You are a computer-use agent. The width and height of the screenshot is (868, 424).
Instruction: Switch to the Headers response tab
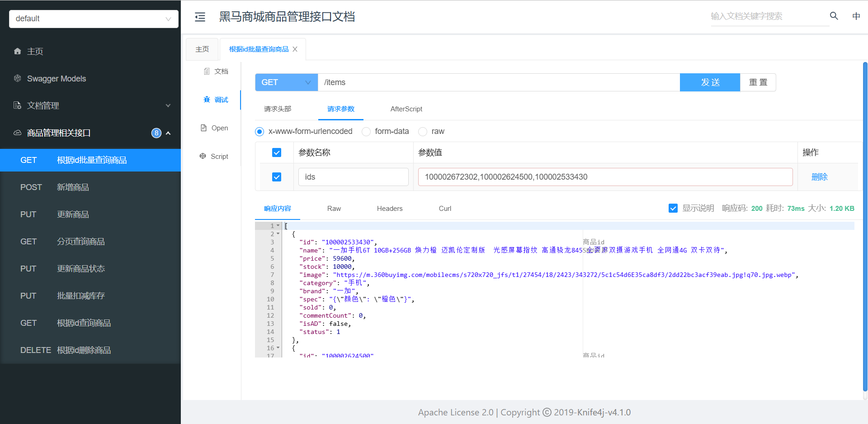tap(390, 209)
